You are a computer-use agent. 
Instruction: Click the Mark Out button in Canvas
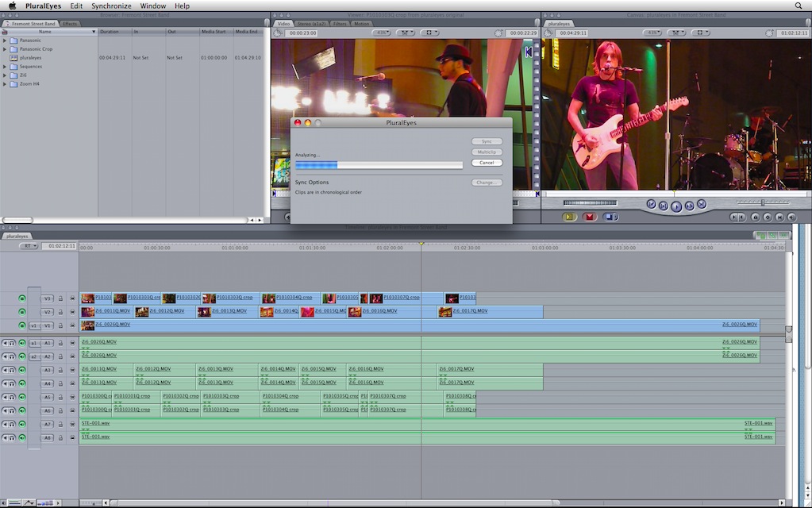(x=741, y=217)
